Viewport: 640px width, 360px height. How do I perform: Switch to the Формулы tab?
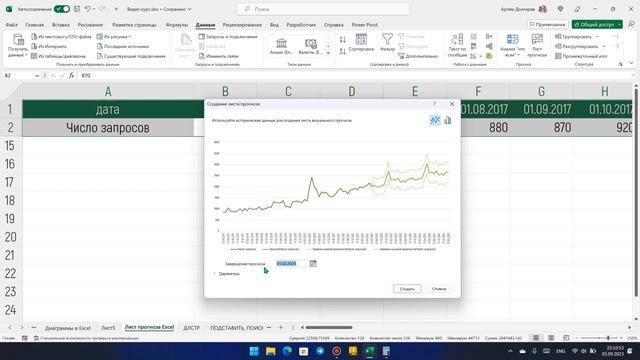pyautogui.click(x=177, y=25)
